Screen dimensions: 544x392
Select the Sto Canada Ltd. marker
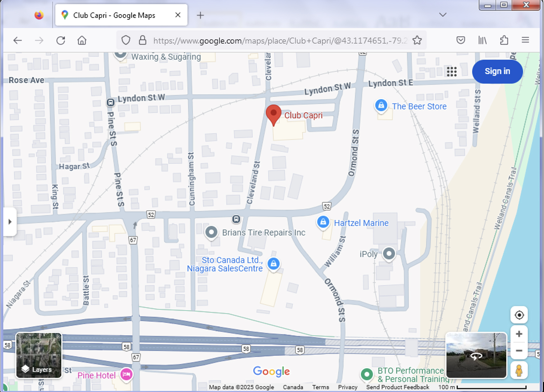coord(273,264)
